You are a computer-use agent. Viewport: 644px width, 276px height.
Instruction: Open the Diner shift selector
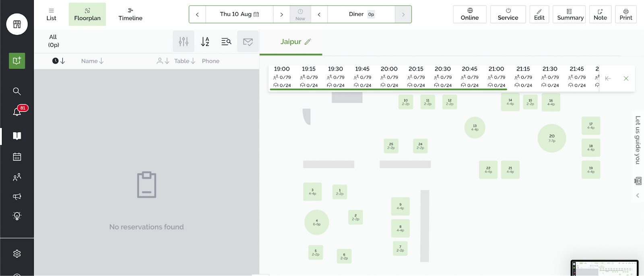click(361, 14)
